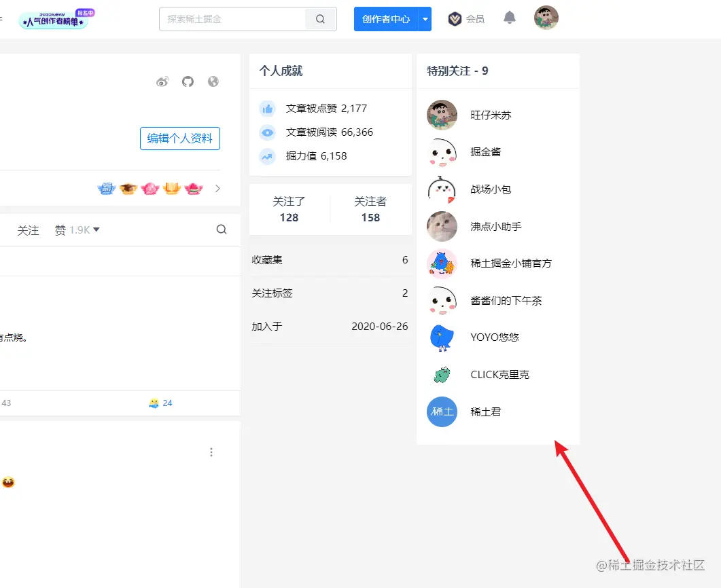This screenshot has width=721, height=588.
Task: Open 战场小包 avatar
Action: point(442,189)
